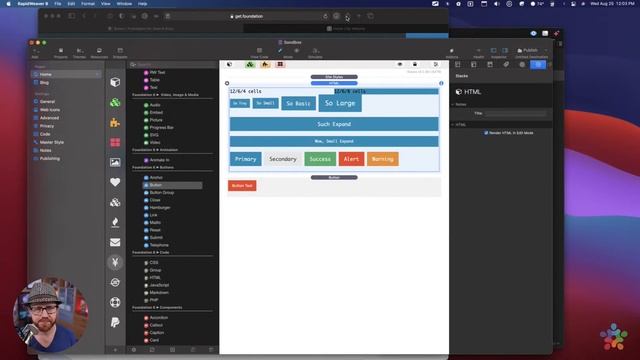Click green Foundation icon in stacks toolbar
This screenshot has height=360, width=640.
[x=250, y=64]
